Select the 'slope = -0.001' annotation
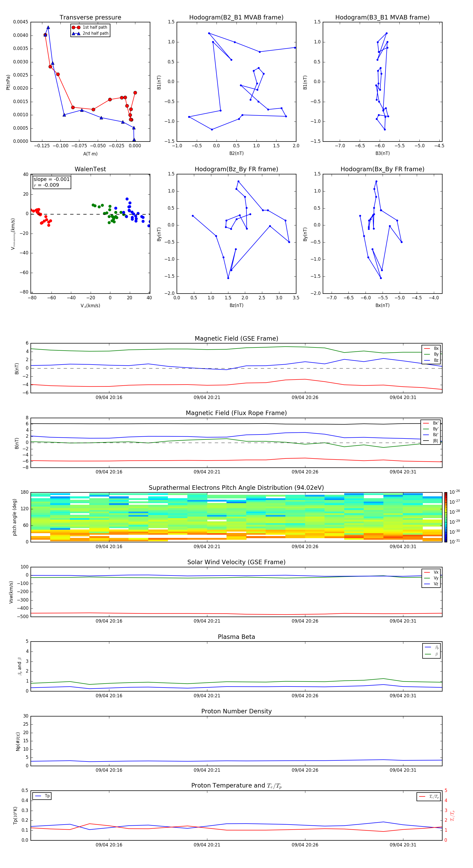 pyautogui.click(x=52, y=179)
